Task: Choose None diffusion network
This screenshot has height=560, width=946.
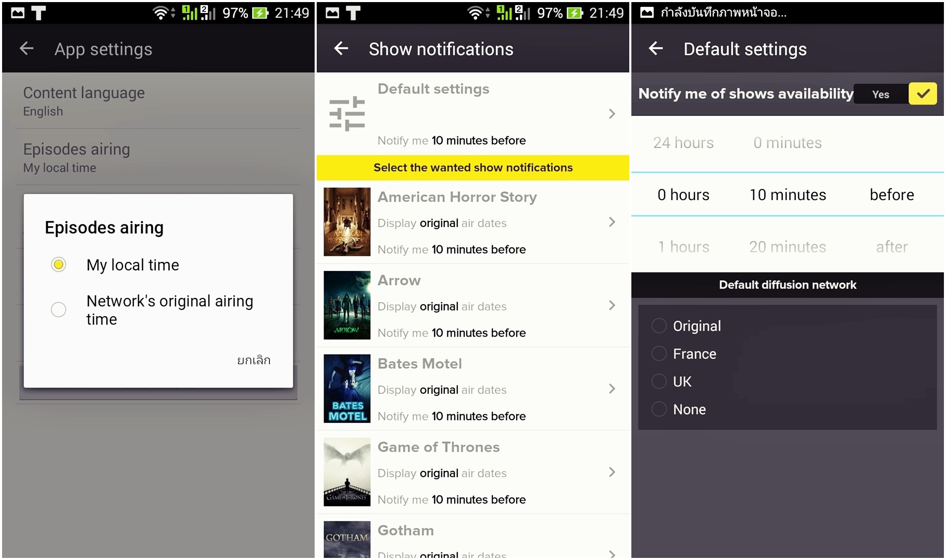Action: 659,409
